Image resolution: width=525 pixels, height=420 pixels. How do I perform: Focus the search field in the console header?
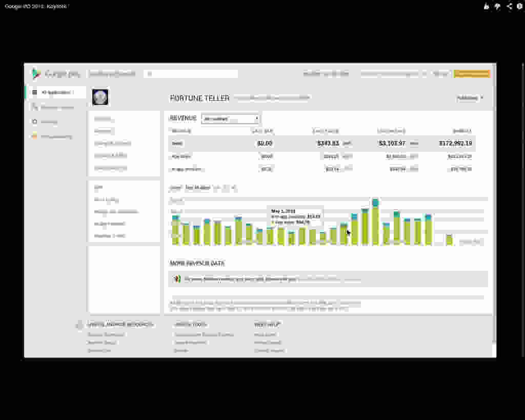pyautogui.click(x=191, y=74)
